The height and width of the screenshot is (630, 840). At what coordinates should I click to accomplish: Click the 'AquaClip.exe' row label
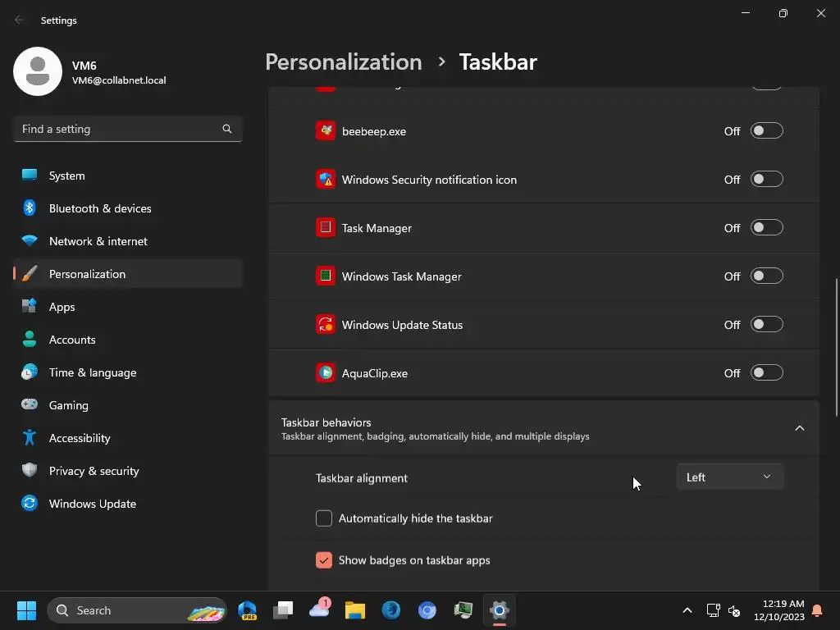374,373
